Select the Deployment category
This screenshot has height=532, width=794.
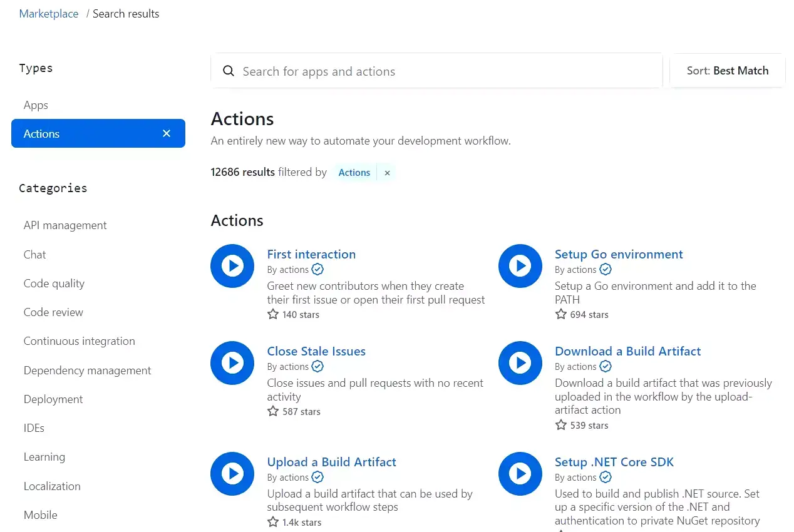click(53, 399)
